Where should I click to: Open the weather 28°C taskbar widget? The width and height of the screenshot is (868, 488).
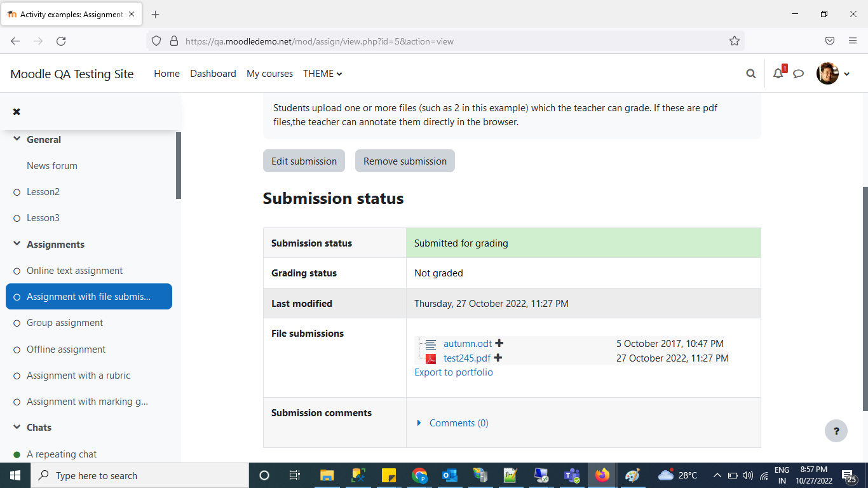pos(678,475)
